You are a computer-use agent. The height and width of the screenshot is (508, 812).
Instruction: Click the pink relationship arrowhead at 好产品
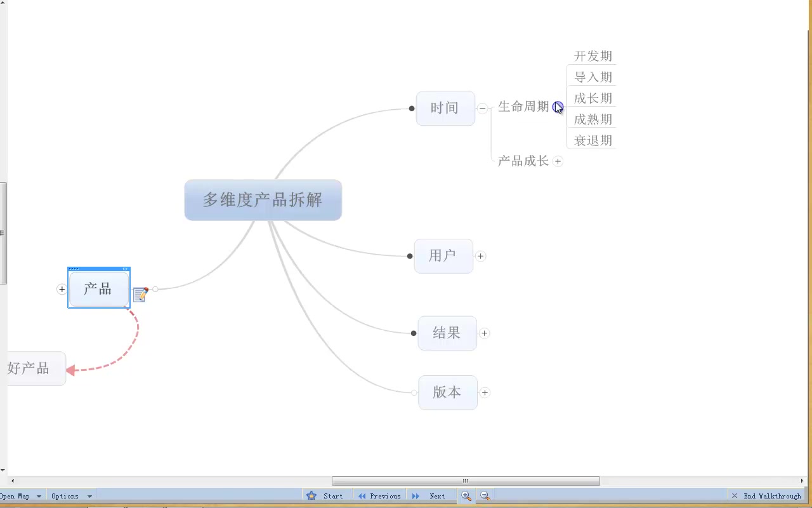click(71, 370)
